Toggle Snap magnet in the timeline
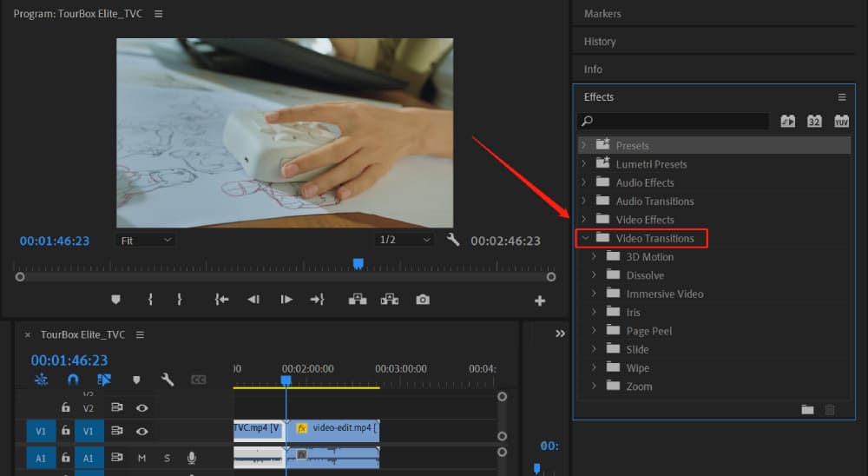Image resolution: width=868 pixels, height=476 pixels. point(73,380)
